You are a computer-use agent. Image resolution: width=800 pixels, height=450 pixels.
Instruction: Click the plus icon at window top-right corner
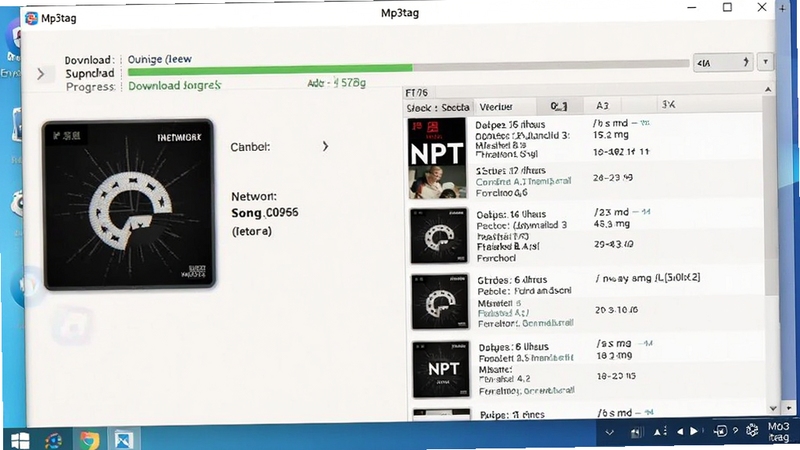click(783, 8)
